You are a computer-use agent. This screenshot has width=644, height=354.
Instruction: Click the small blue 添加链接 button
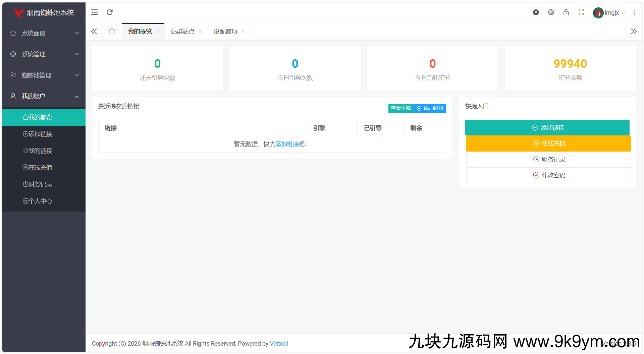pyautogui.click(x=430, y=108)
